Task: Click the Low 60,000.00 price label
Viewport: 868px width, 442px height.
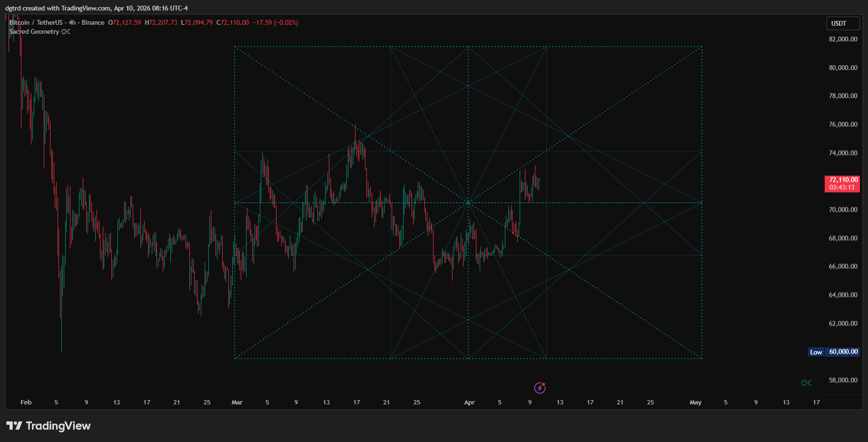Action: pos(834,352)
